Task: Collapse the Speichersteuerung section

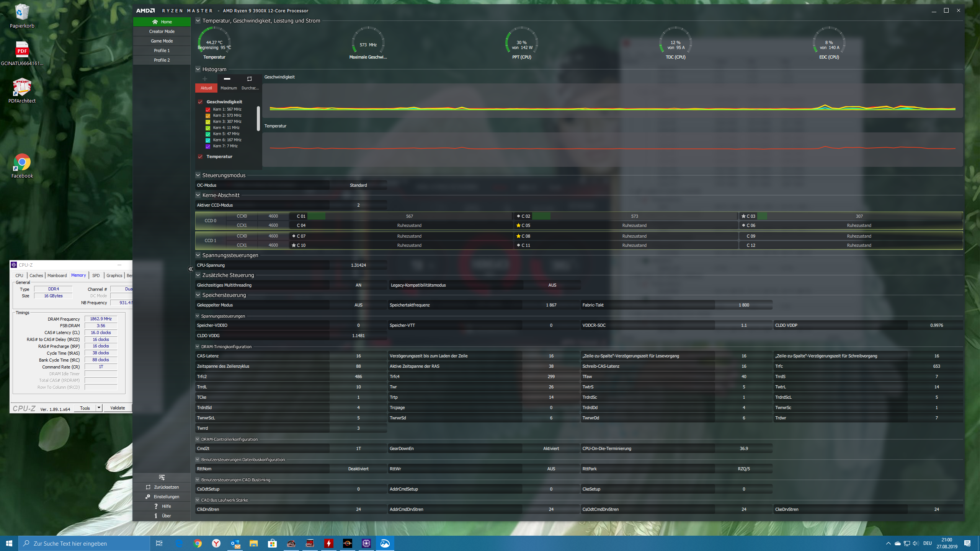Action: tap(198, 295)
